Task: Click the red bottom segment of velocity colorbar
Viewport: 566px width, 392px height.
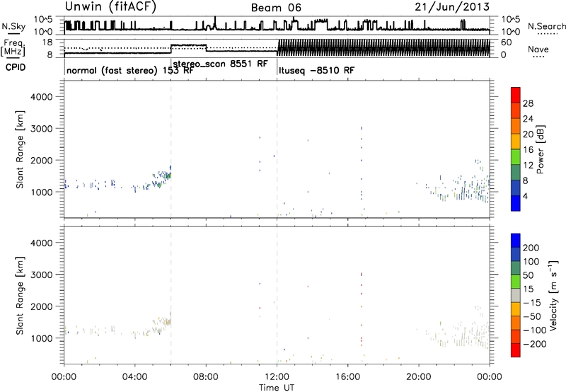Action: [516, 350]
